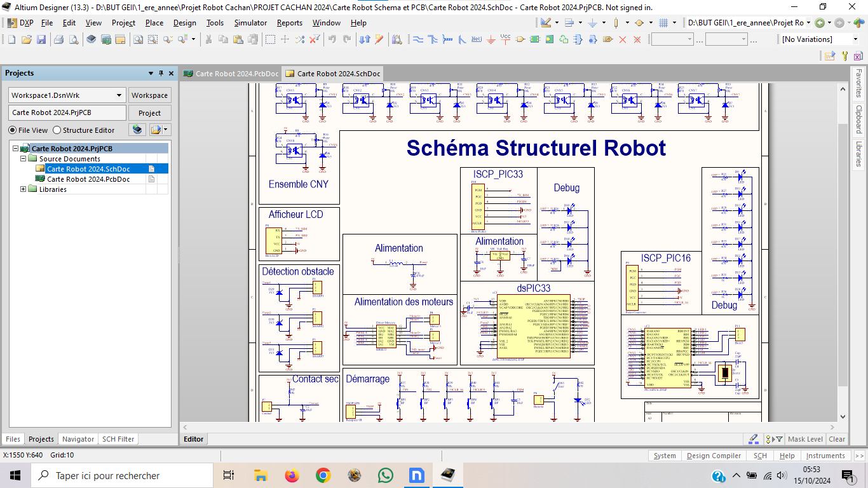Image resolution: width=868 pixels, height=488 pixels.
Task: Place a VCC power port
Action: point(505,39)
